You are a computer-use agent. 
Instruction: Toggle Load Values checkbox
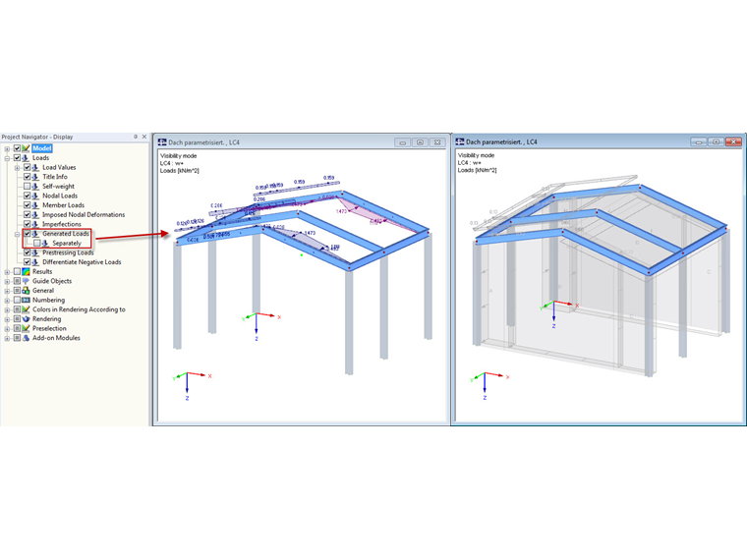[28, 168]
